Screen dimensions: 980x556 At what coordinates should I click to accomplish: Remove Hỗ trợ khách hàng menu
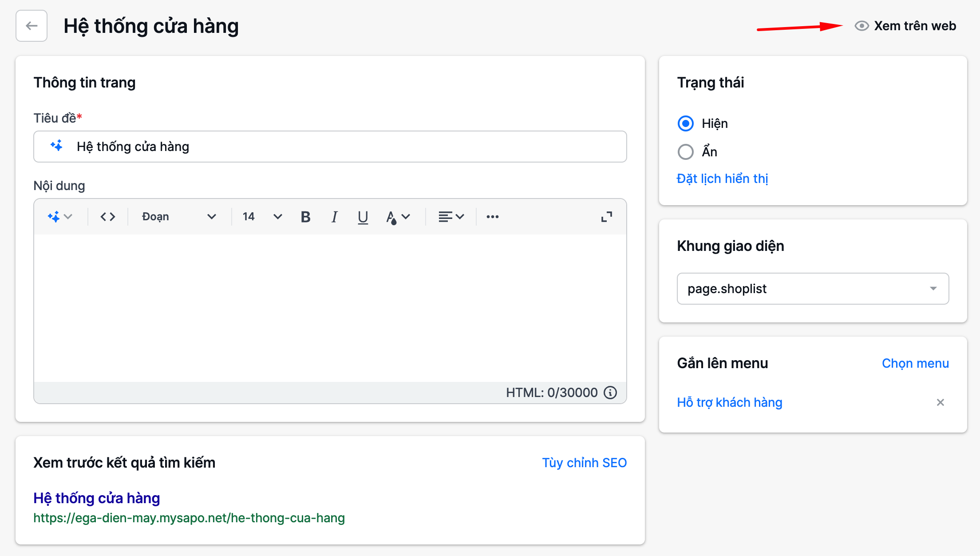click(x=940, y=402)
